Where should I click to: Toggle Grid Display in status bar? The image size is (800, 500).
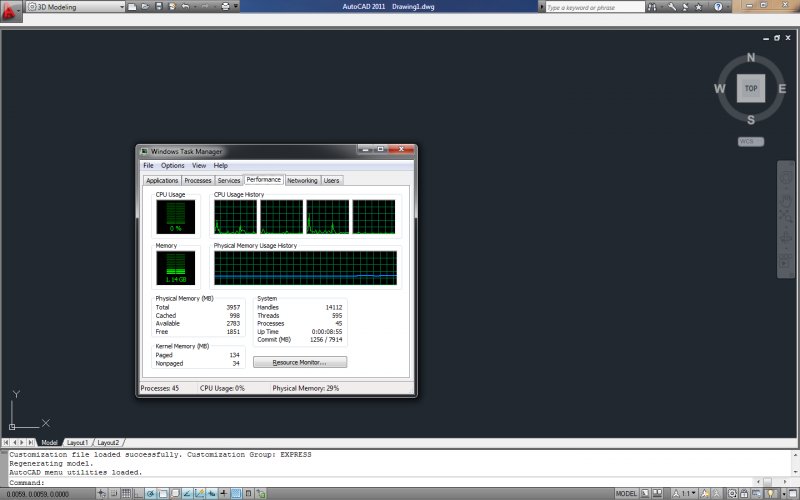click(x=126, y=493)
